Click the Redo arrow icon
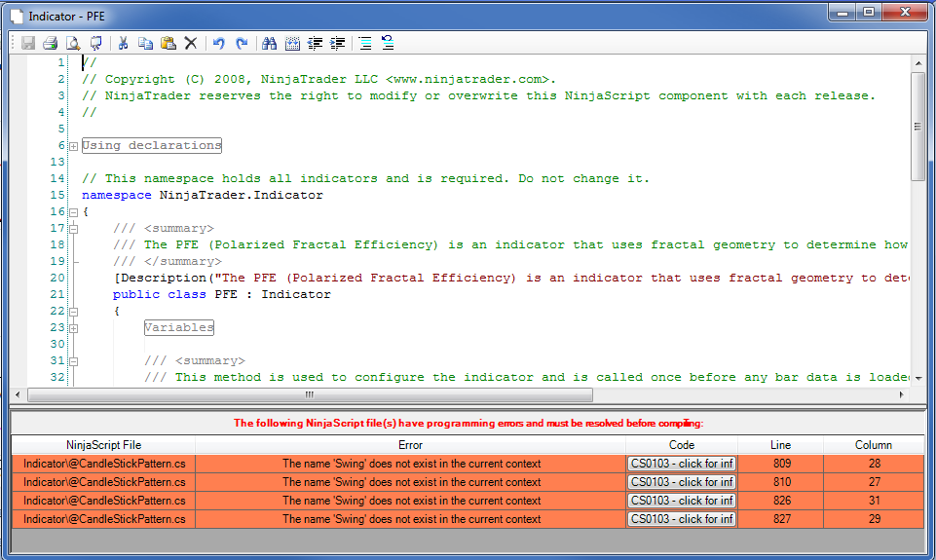 [242, 43]
